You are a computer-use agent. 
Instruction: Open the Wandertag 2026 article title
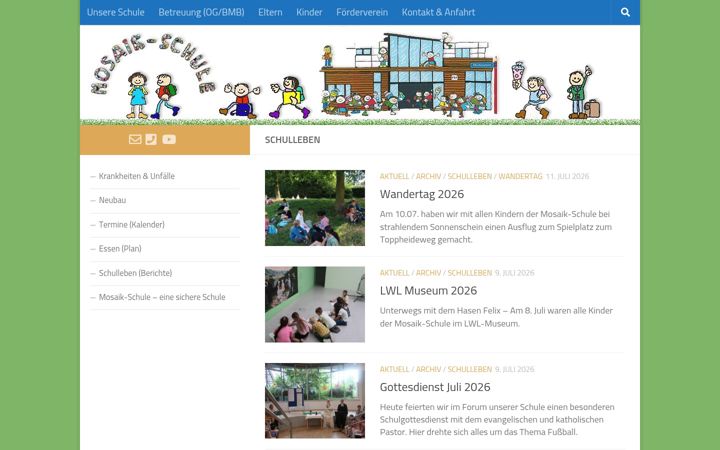pyautogui.click(x=422, y=194)
